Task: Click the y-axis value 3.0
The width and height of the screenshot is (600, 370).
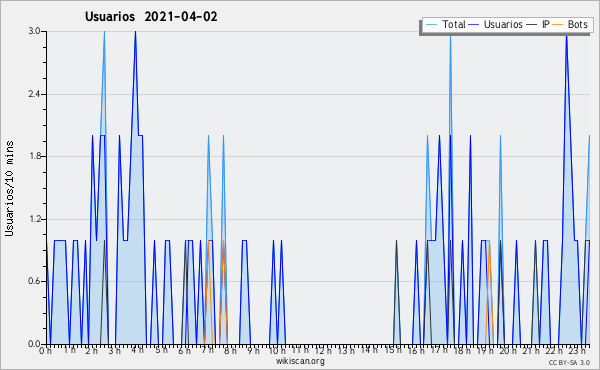Action: 35,31
